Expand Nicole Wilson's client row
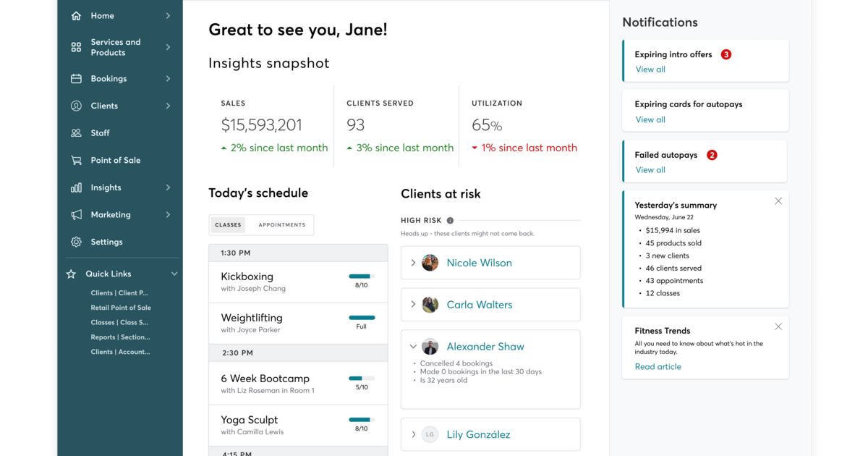The width and height of the screenshot is (868, 456). 412,263
